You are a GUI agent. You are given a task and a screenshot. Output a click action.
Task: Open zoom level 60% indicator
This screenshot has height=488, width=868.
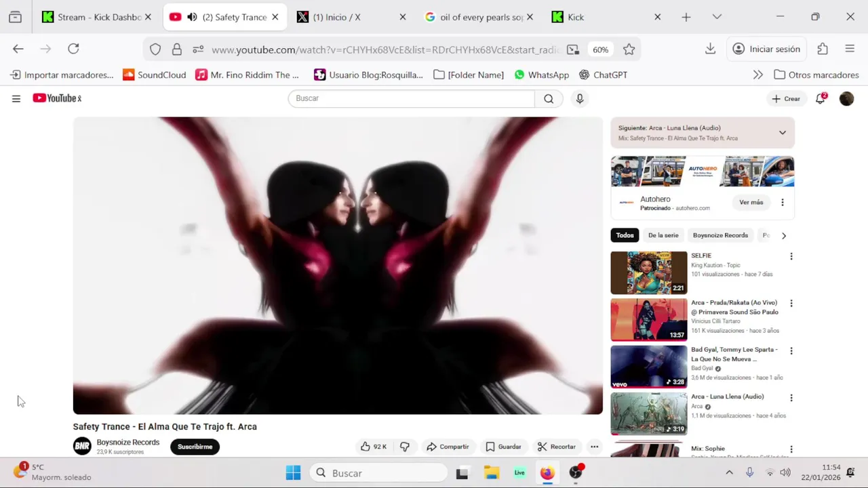(600, 49)
